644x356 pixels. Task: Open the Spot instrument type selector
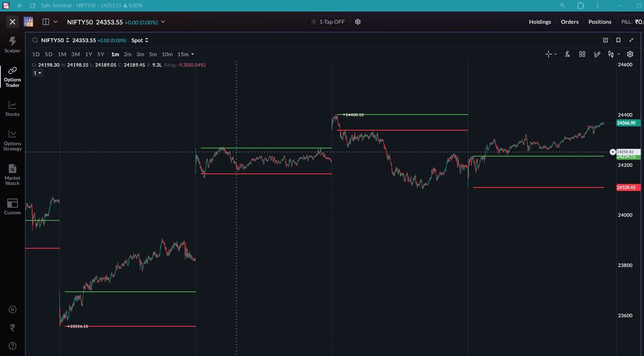tap(139, 40)
